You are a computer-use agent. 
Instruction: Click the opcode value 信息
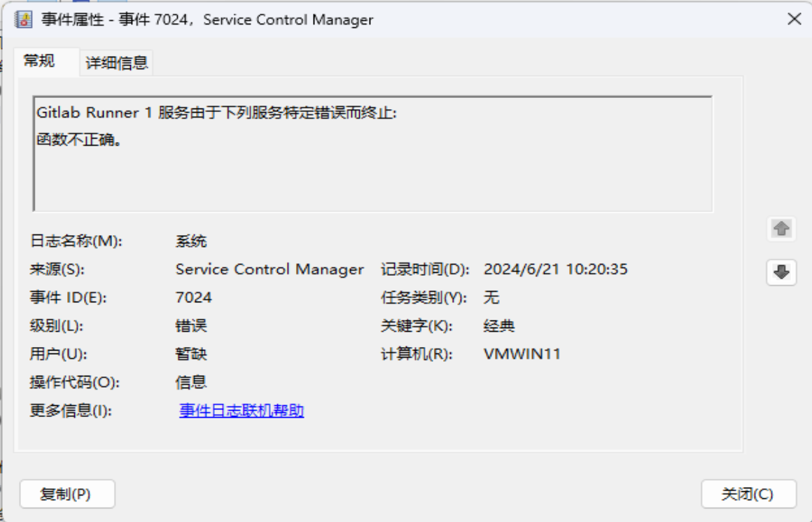point(191,383)
